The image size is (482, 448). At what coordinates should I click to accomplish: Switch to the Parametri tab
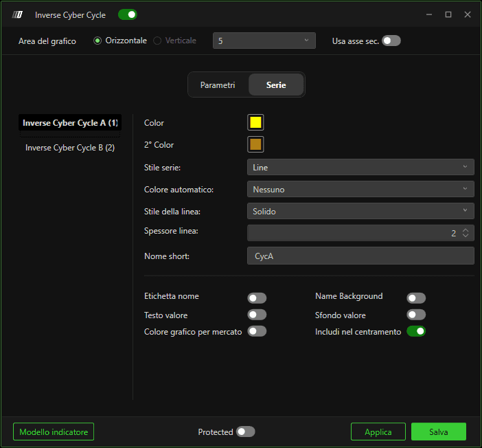point(218,85)
